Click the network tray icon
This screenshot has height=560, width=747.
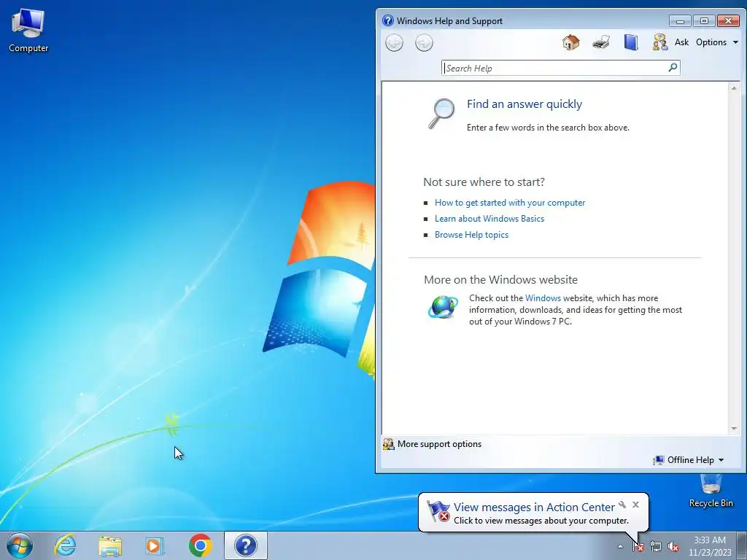point(656,547)
